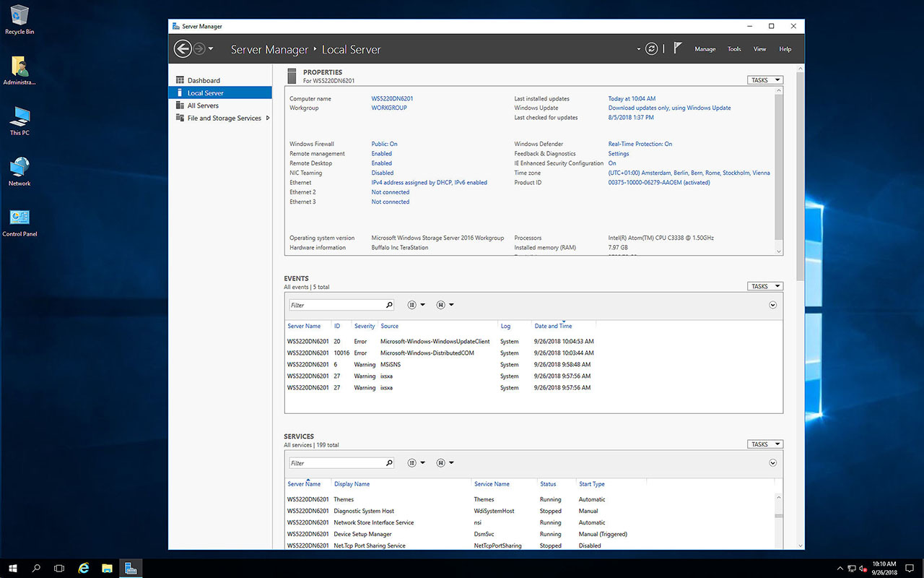Click the WORKGROUP link

pos(389,108)
